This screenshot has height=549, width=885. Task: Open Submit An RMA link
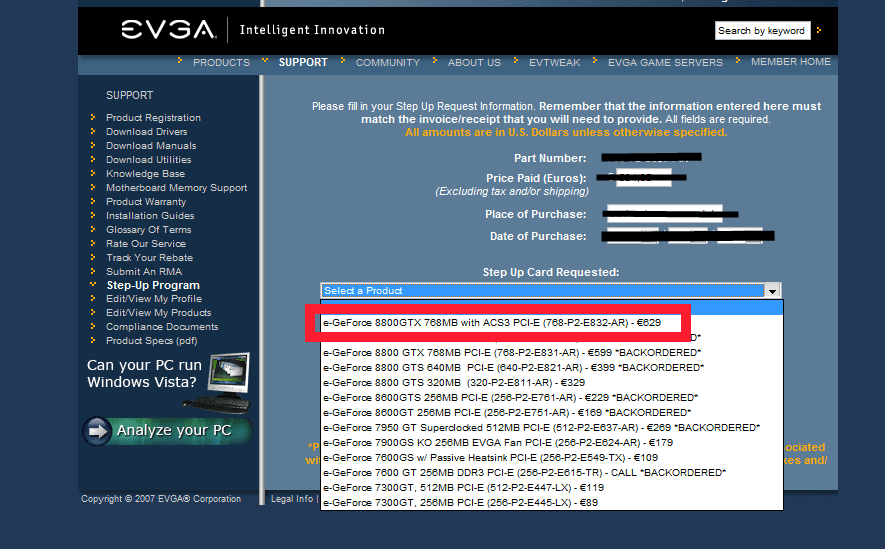[143, 271]
